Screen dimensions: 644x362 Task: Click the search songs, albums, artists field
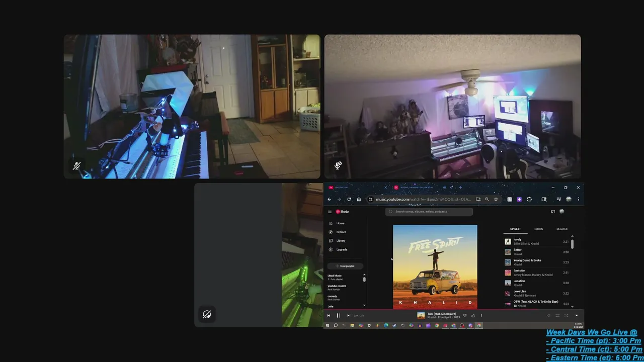(x=429, y=212)
